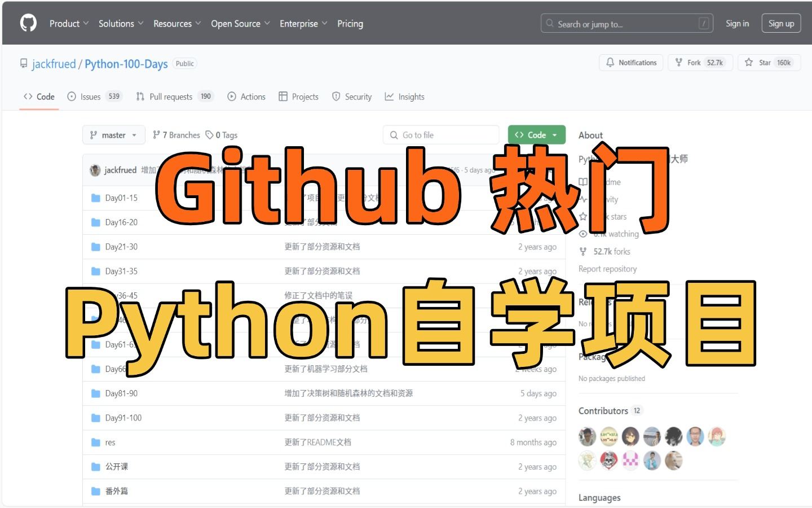Viewport: 812px width, 508px height.
Task: Click the Report repository link
Action: coord(607,269)
